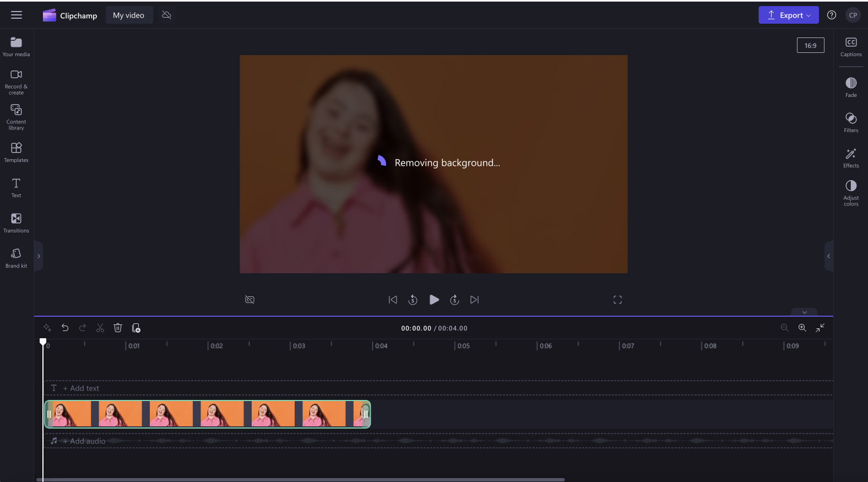Image resolution: width=868 pixels, height=482 pixels.
Task: Click the auto-compose sparkle icon
Action: (x=47, y=328)
